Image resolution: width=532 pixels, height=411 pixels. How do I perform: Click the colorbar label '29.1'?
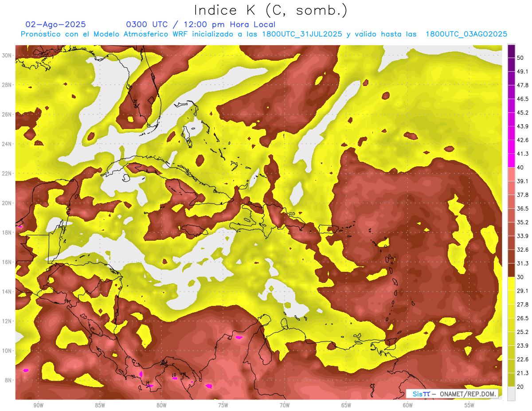click(x=522, y=291)
